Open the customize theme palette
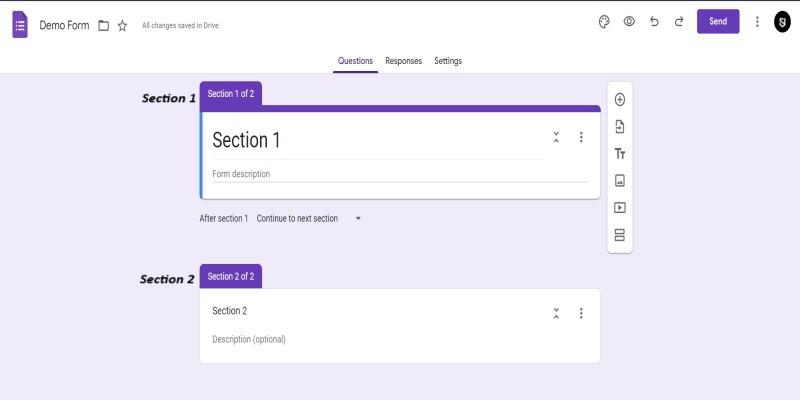Viewport: 800px width, 400px height. (604, 21)
